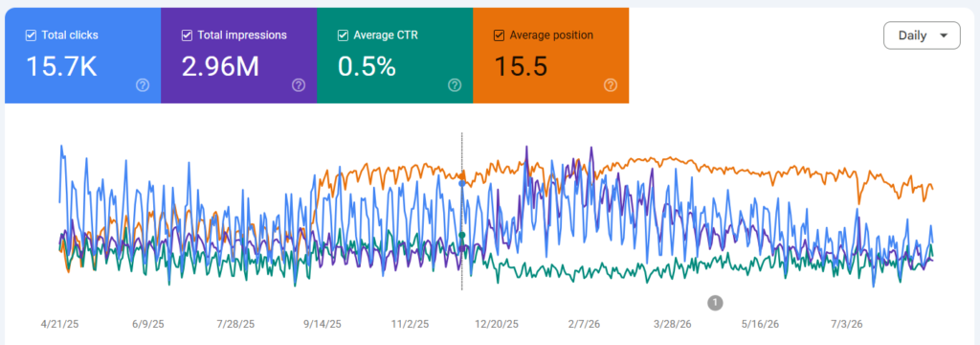Screen dimensions: 980x345
Task: Click the 9/14/25 axis date label
Action: click(x=323, y=324)
